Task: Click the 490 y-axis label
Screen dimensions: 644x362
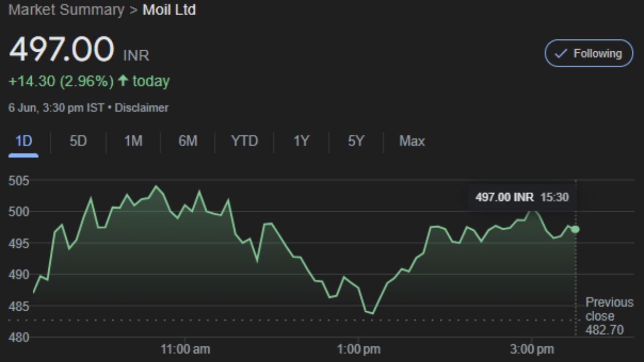Action: [19, 275]
